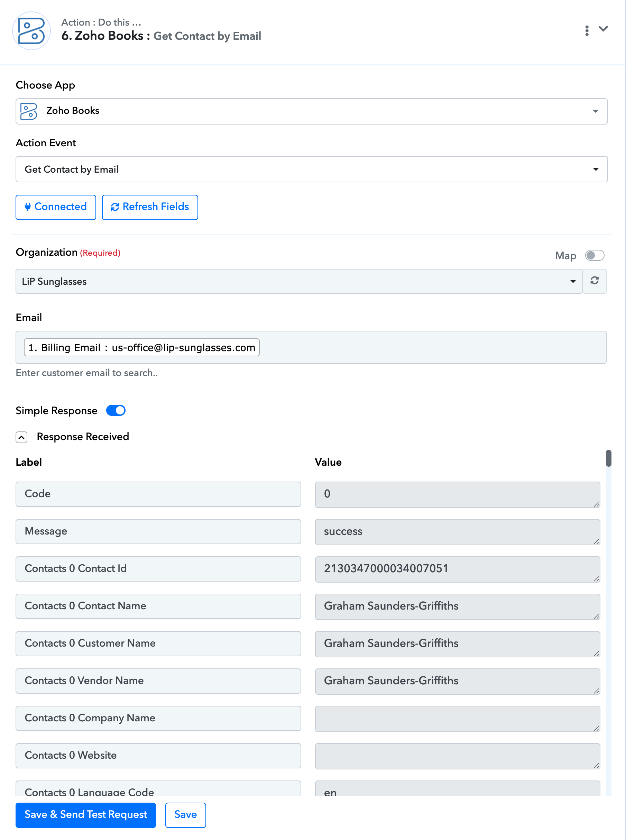Open the Choose App dropdown
The width and height of the screenshot is (626, 840).
pyautogui.click(x=312, y=111)
